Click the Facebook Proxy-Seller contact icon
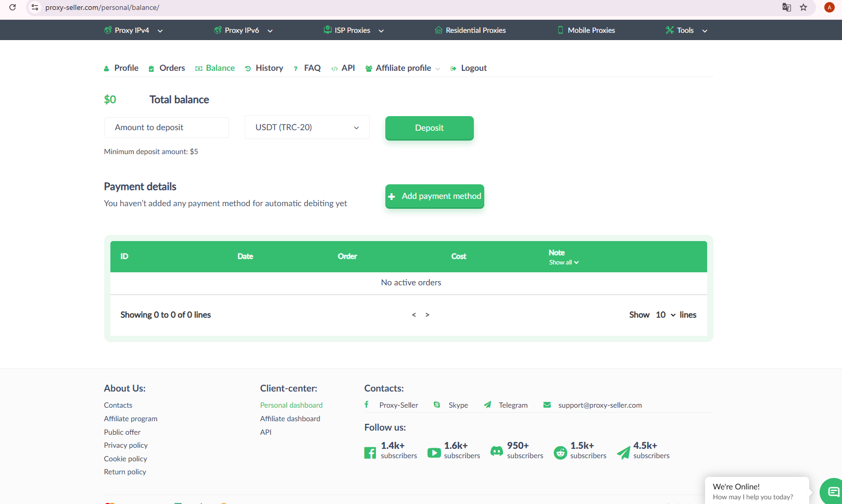842x504 pixels. (367, 405)
